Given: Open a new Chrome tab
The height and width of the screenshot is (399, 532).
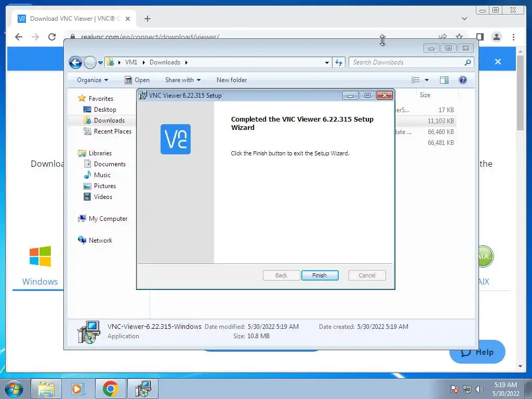Looking at the screenshot, I should coord(147,19).
